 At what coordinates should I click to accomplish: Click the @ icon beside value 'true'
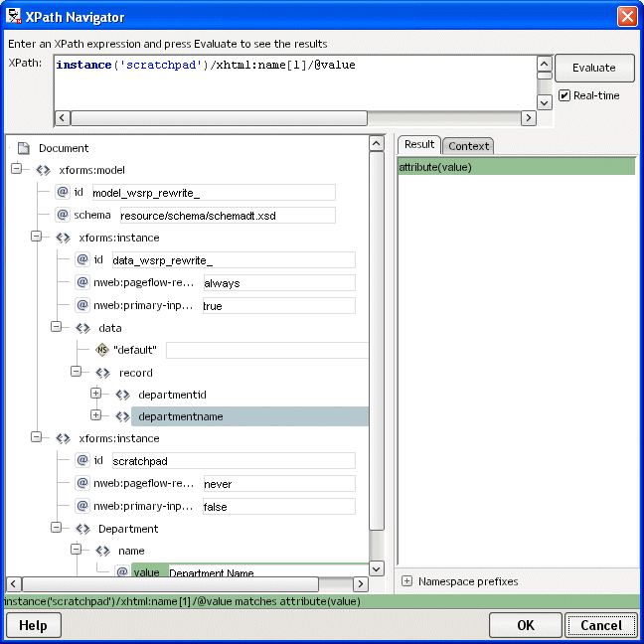point(82,305)
